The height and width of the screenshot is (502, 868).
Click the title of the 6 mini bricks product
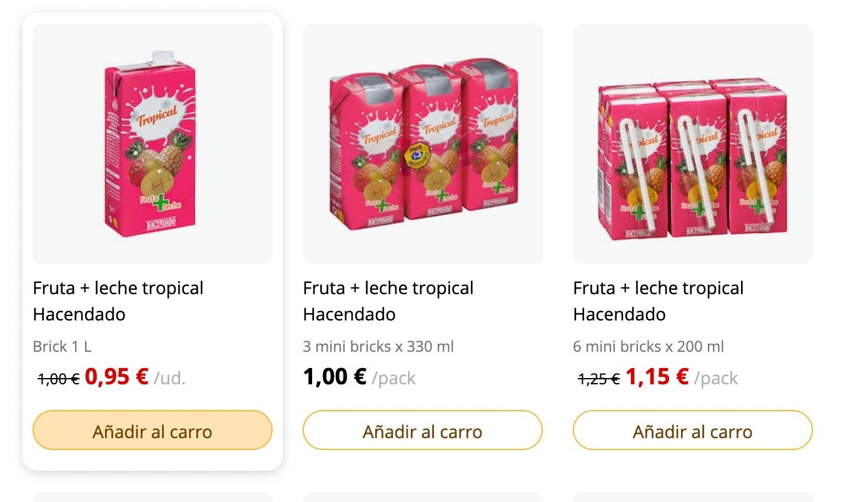(x=659, y=301)
